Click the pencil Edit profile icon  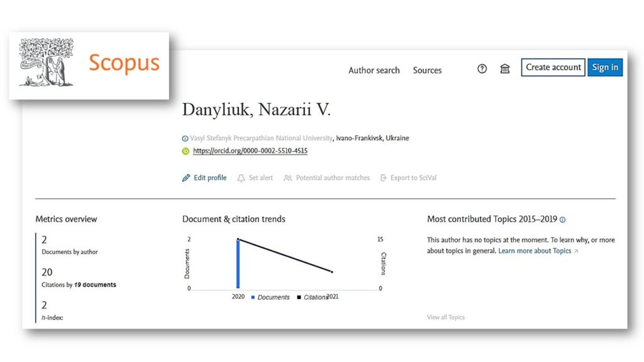pos(186,178)
